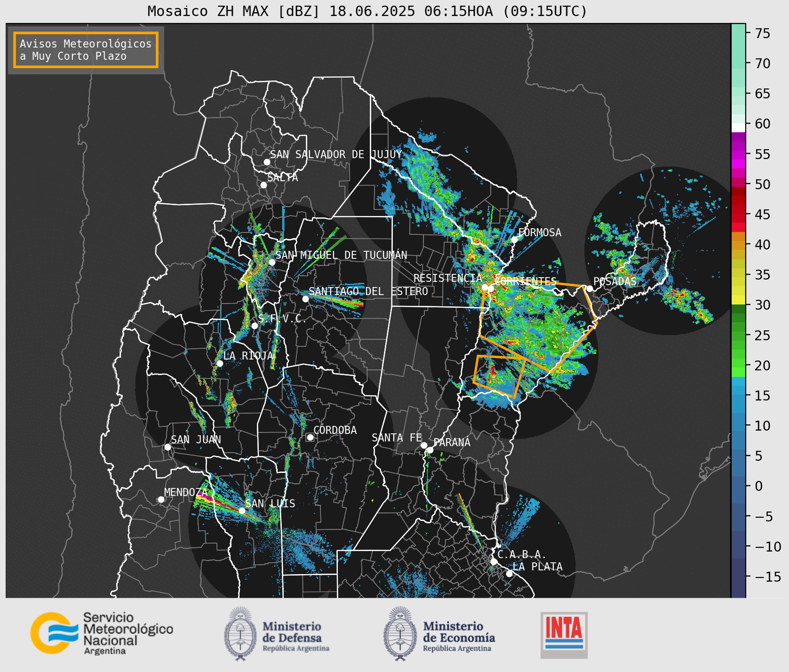Click the SANTIAGO DEL ESTERO label
This screenshot has width=789, height=672.
368,291
